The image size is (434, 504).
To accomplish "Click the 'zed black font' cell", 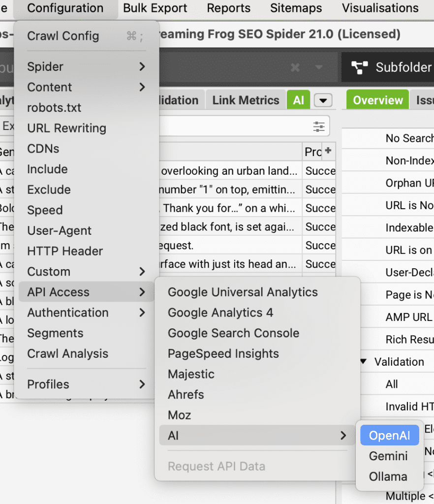I will pyautogui.click(x=231, y=226).
